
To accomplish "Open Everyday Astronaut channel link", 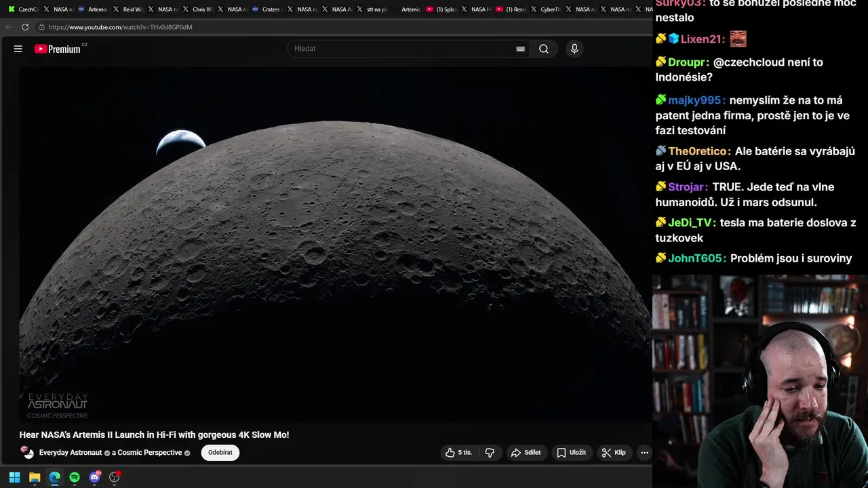I will click(71, 453).
